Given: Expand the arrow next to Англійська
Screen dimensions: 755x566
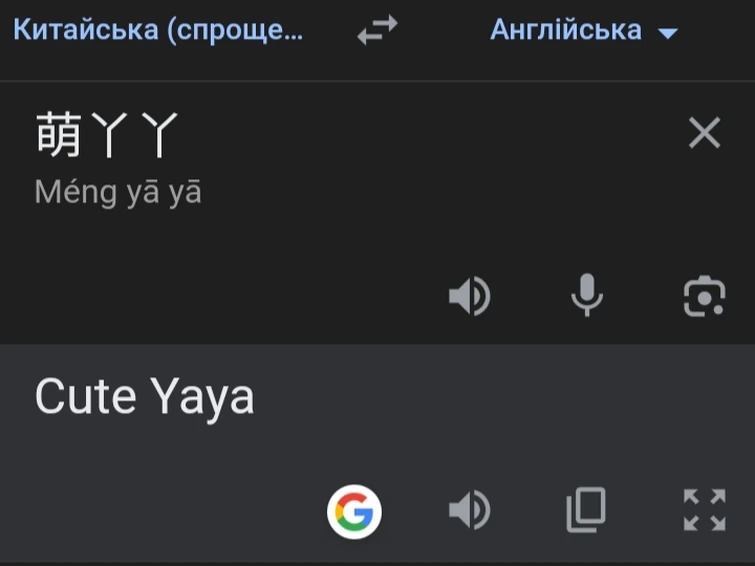Looking at the screenshot, I should point(668,33).
